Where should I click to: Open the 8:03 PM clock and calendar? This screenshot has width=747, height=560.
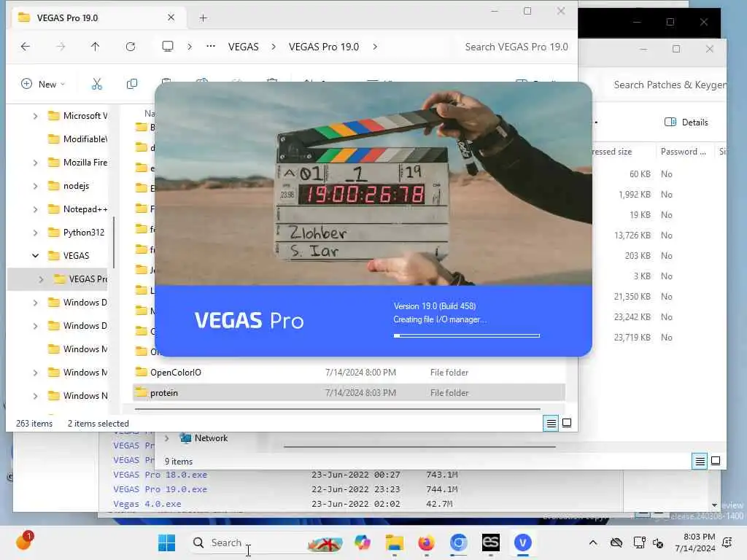click(695, 542)
